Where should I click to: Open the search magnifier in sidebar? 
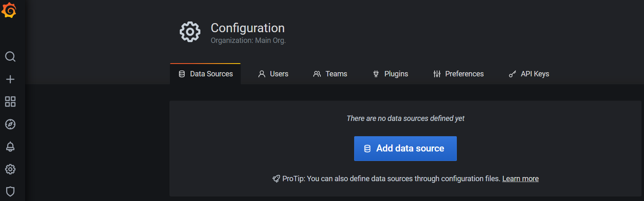(x=10, y=57)
